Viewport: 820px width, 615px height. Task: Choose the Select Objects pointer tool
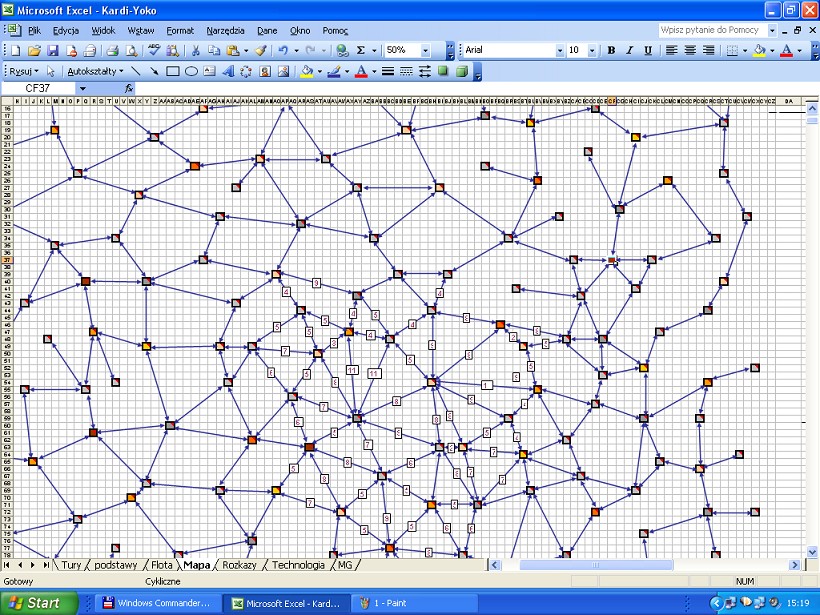click(x=51, y=71)
